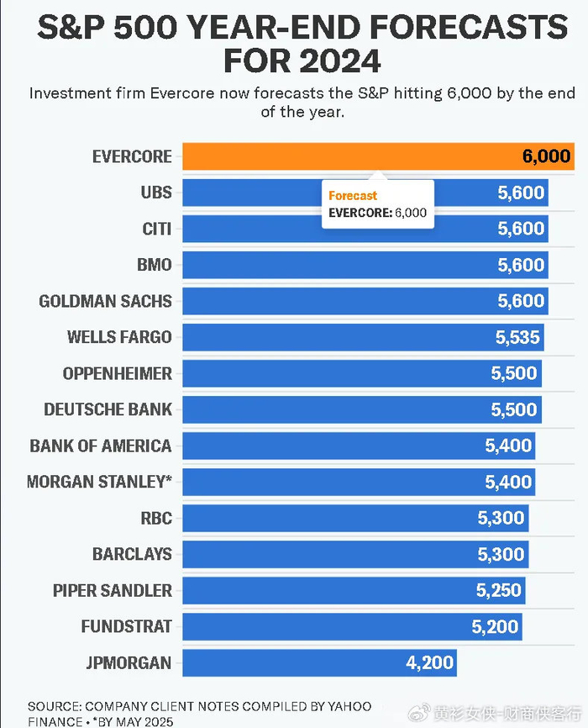Click the Citi forecast bar
Screen dimensions: 588x728
365,229
